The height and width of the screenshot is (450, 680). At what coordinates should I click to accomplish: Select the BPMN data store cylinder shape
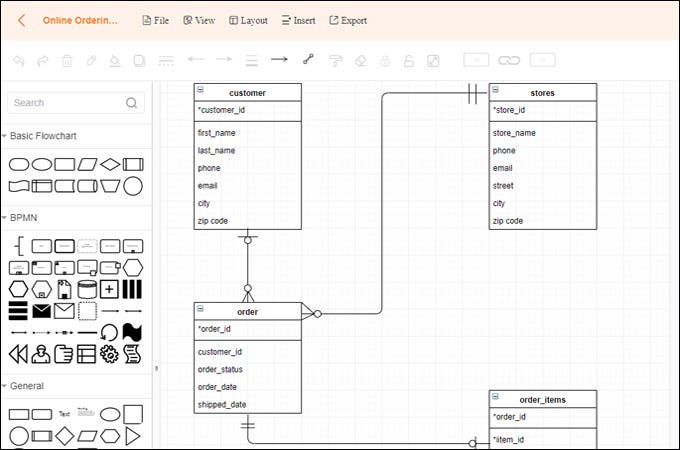click(x=87, y=289)
